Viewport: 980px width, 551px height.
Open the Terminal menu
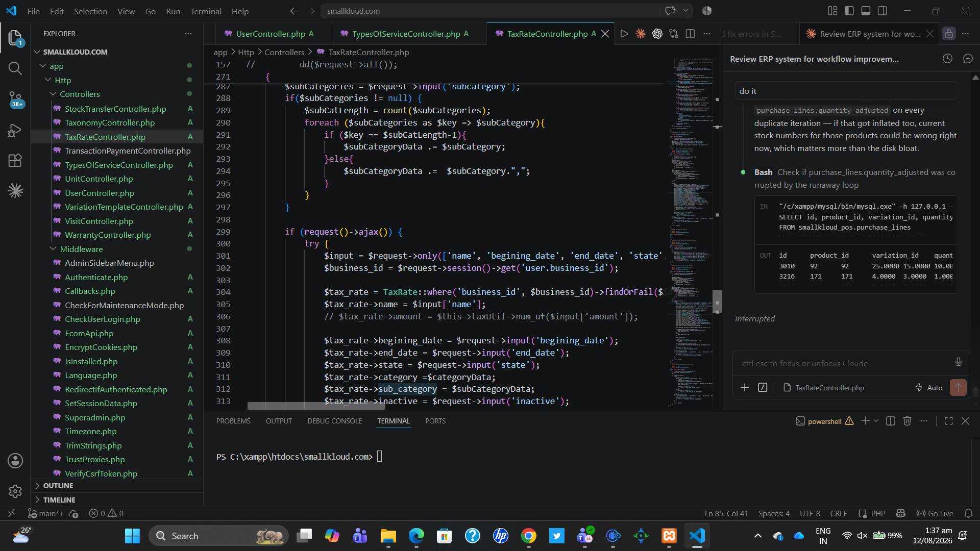206,11
